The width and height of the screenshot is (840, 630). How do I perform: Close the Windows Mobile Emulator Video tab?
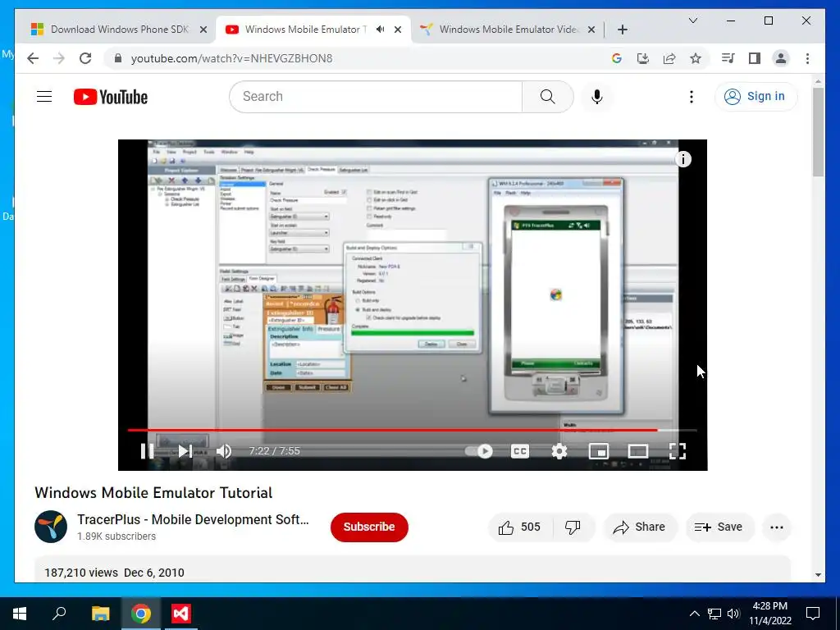click(x=591, y=30)
